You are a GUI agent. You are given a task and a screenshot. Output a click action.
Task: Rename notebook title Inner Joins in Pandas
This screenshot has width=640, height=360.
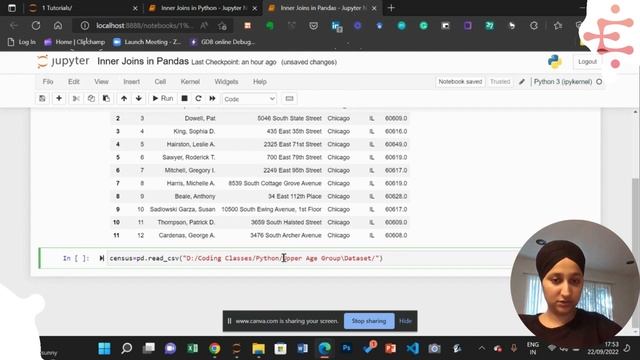pyautogui.click(x=143, y=62)
